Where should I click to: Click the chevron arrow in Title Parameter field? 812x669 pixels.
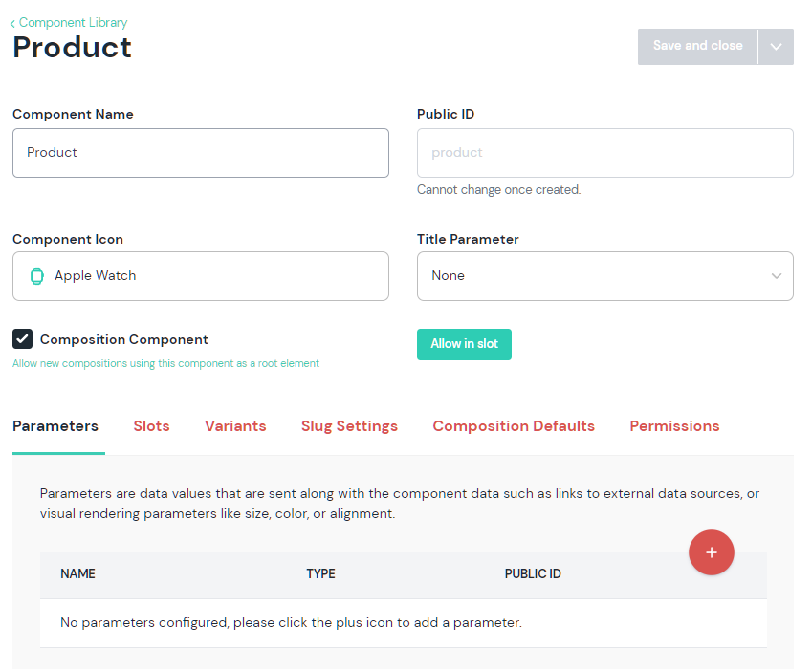pyautogui.click(x=776, y=276)
